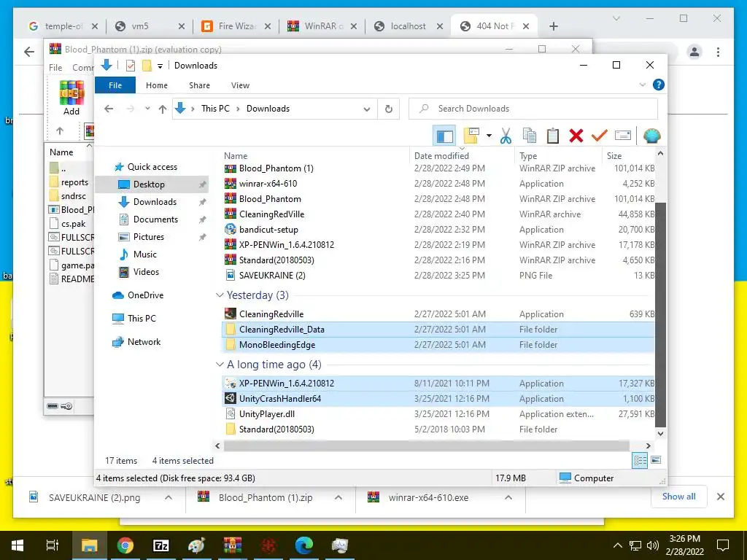The image size is (747, 560).
Task: Click the orange checkmark Properties icon
Action: [599, 136]
